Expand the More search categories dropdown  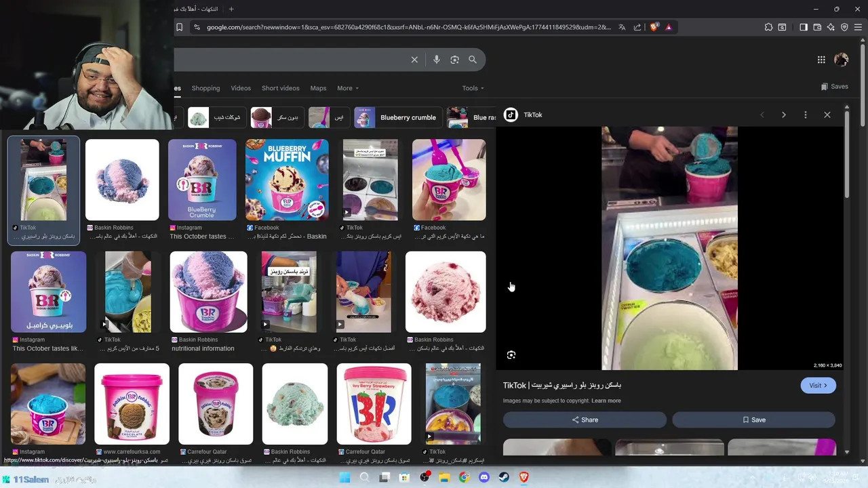[x=348, y=88]
